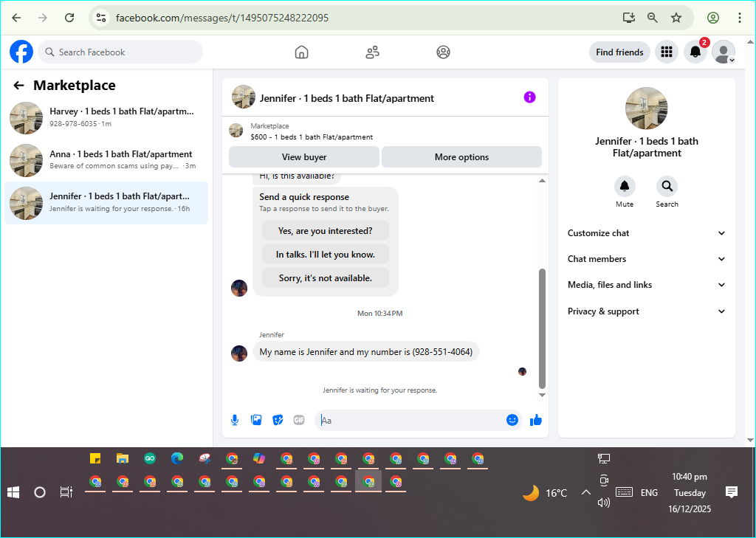Open the Friends icon in top navigation

[372, 52]
